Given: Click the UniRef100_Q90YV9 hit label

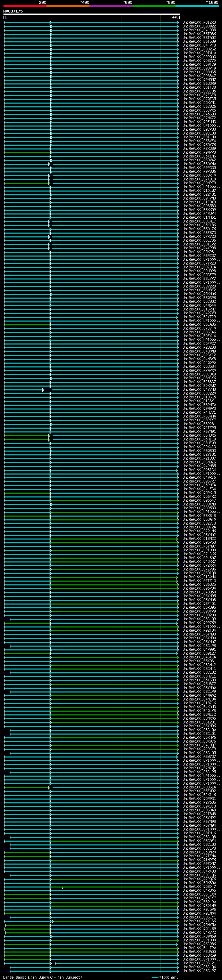Looking at the screenshot, I should [199, 612].
